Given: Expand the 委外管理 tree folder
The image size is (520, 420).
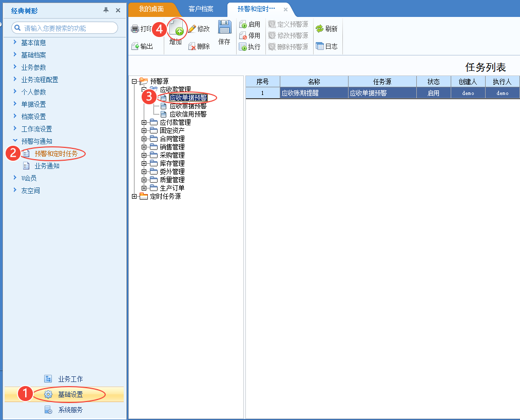Looking at the screenshot, I should point(144,171).
